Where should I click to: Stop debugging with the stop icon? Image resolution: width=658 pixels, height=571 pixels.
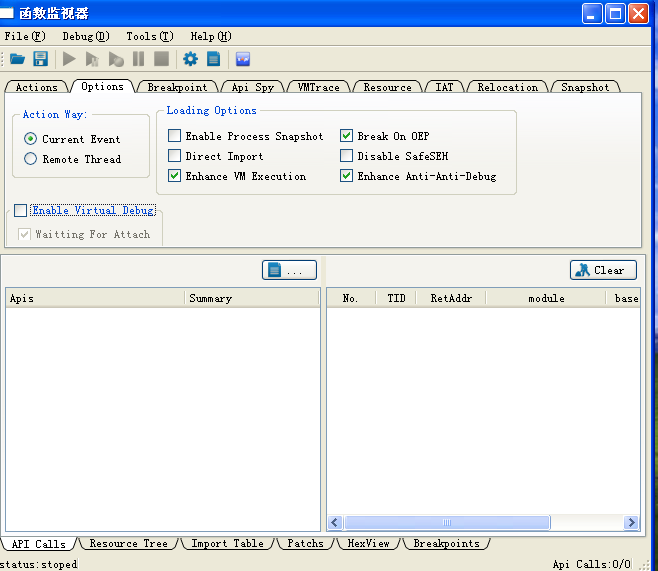tap(162, 59)
